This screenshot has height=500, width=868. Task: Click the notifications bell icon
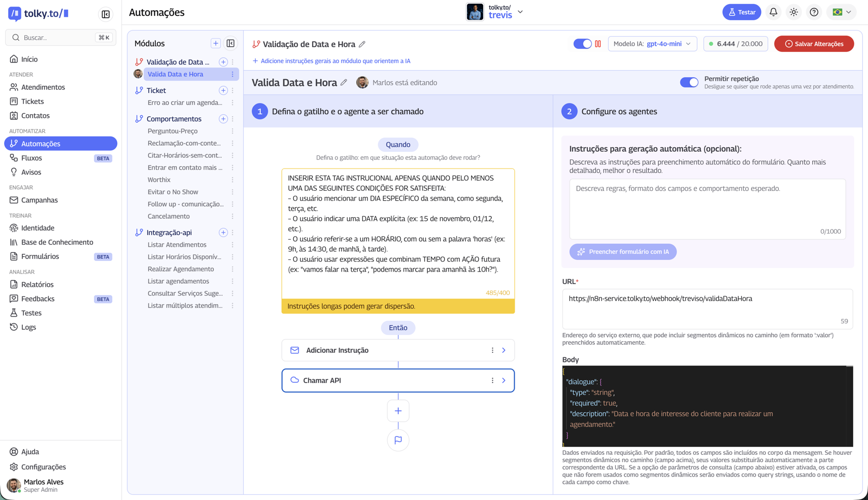click(773, 12)
